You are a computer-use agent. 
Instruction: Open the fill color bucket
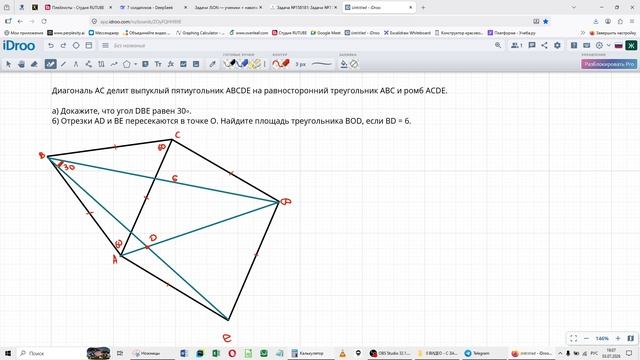tap(344, 64)
